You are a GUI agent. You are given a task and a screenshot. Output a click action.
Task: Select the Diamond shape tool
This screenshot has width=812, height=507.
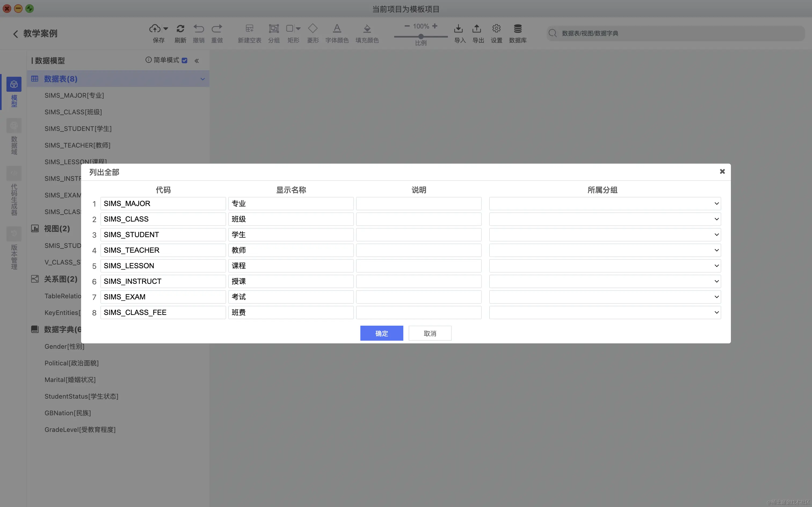point(313,28)
